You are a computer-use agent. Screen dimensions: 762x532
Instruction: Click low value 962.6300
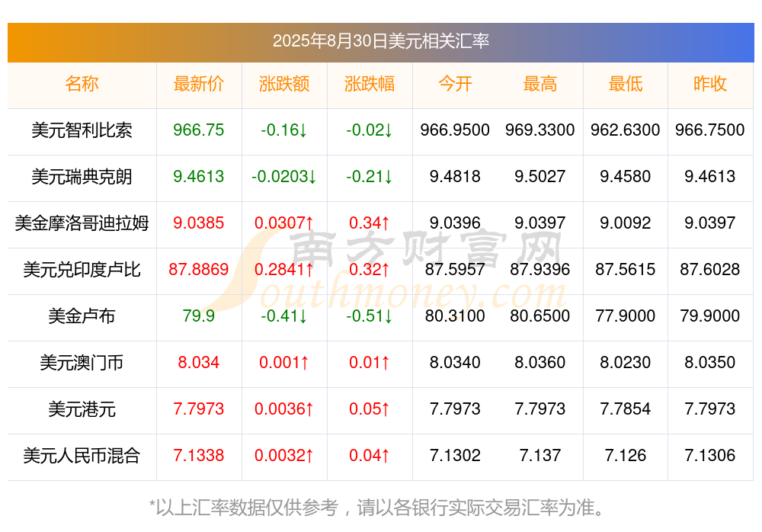point(625,130)
